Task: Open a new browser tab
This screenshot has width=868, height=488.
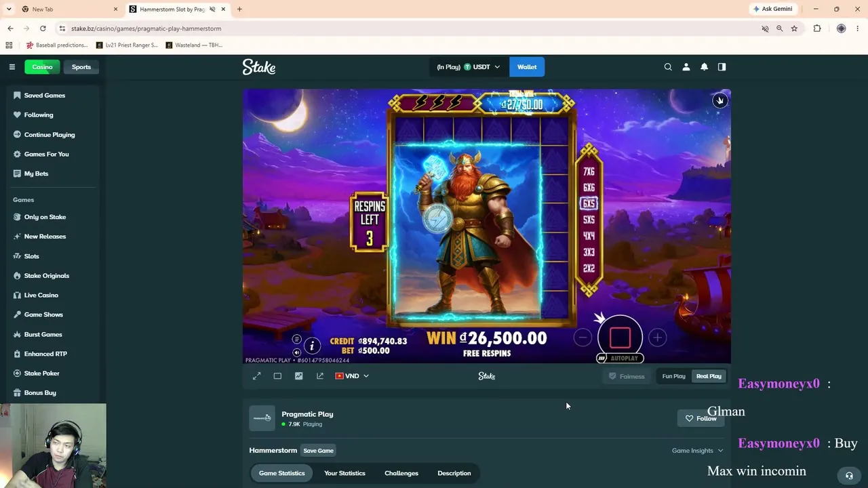Action: [x=239, y=9]
